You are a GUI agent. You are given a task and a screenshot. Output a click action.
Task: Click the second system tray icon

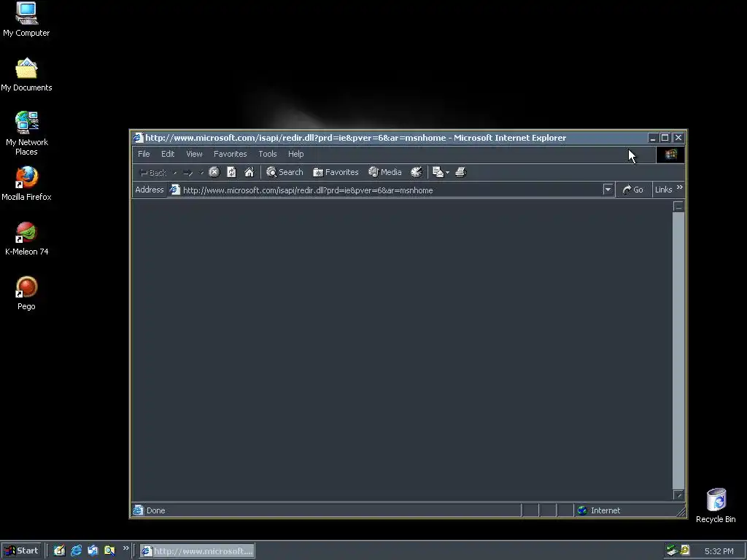pyautogui.click(x=685, y=551)
